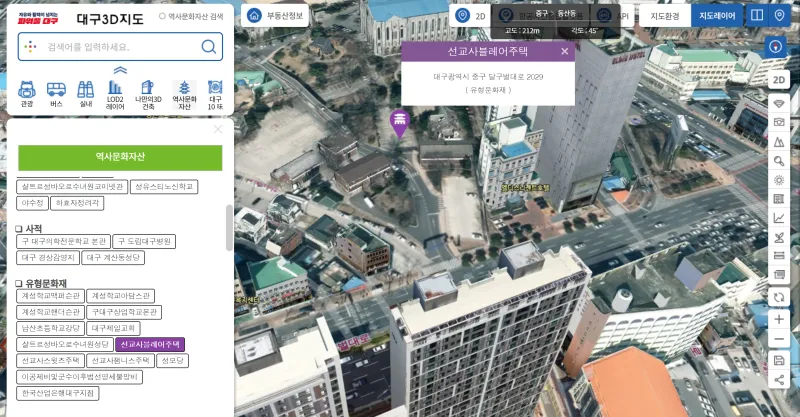Click the 관광 backpack icon

click(26, 89)
